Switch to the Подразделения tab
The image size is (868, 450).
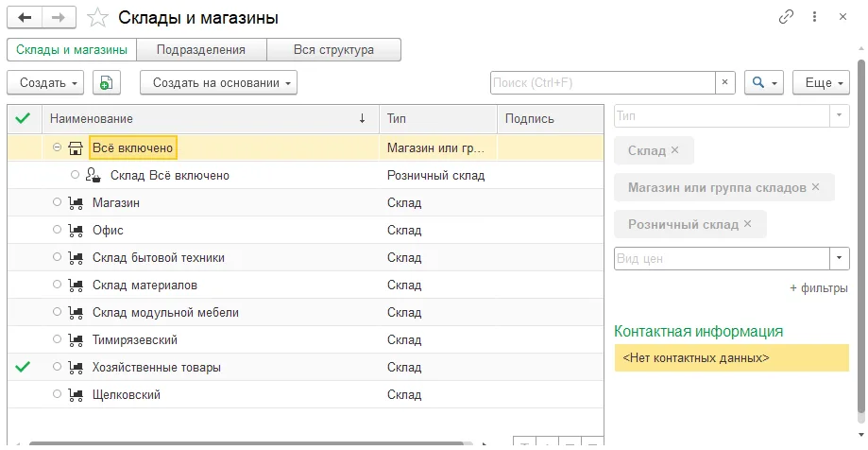201,49
